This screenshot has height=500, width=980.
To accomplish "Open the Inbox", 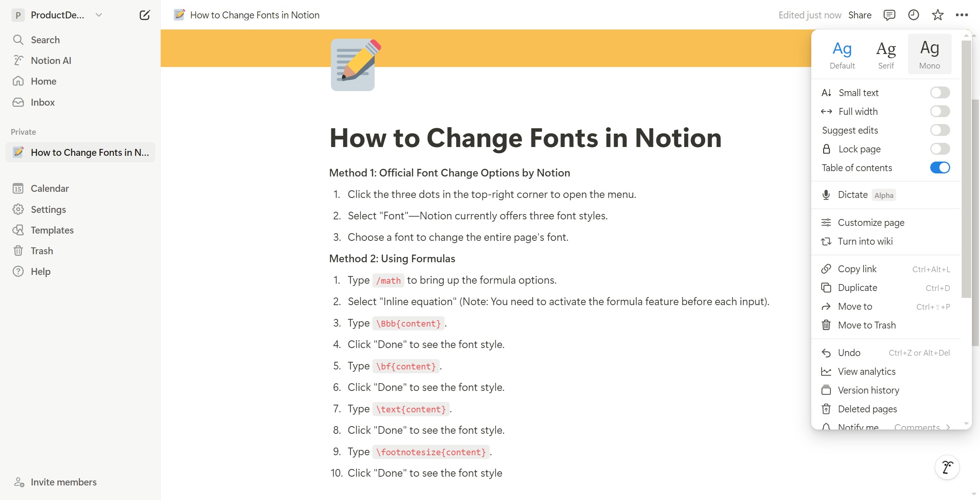I will (x=80, y=102).
